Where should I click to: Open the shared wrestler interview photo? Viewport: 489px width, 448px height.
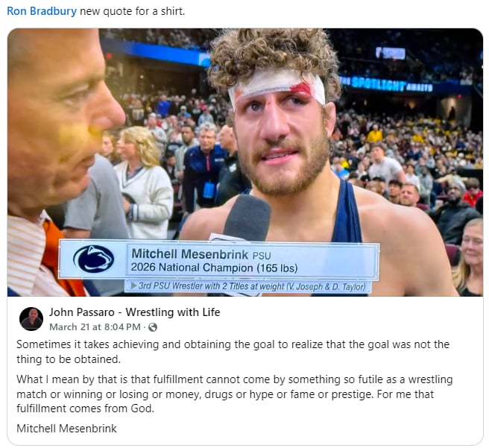(x=245, y=162)
